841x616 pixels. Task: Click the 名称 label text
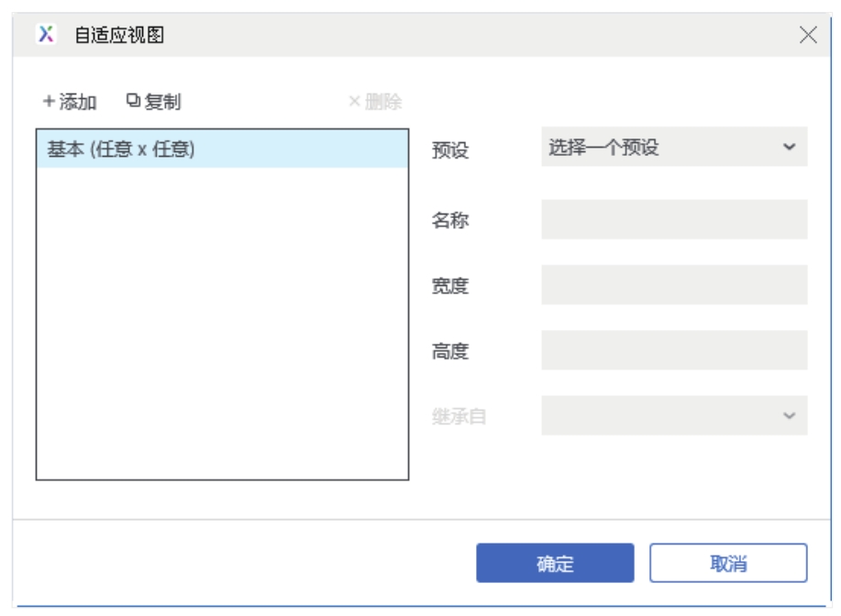(x=450, y=221)
